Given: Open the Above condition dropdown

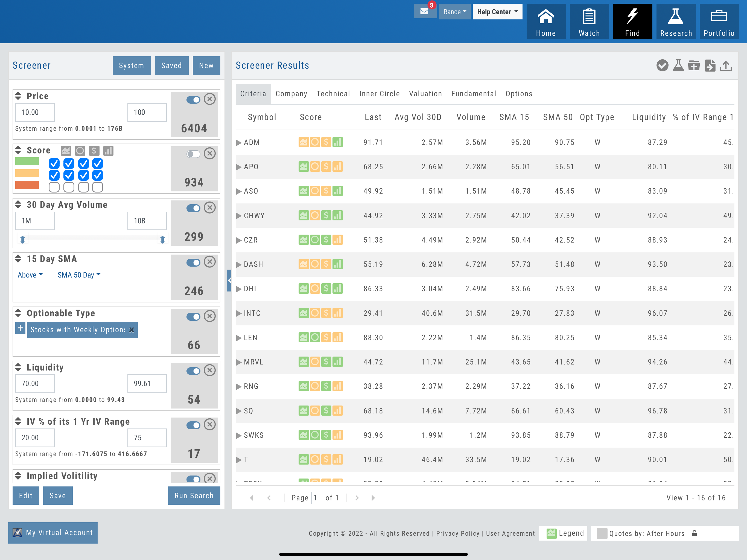Looking at the screenshot, I should click(30, 275).
